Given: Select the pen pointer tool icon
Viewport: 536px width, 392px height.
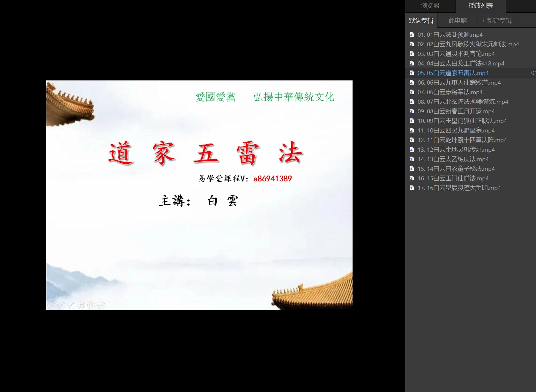Looking at the screenshot, I should [x=71, y=305].
